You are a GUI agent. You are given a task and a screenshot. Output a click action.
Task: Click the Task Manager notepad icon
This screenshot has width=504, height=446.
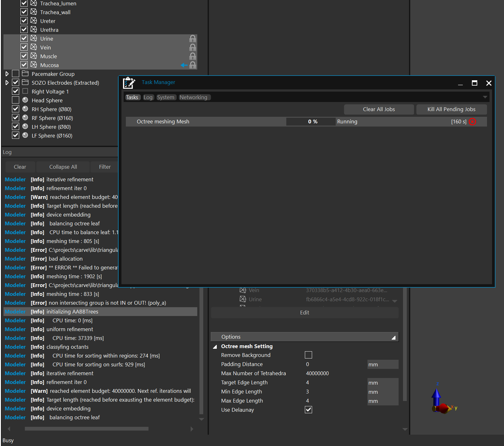129,83
